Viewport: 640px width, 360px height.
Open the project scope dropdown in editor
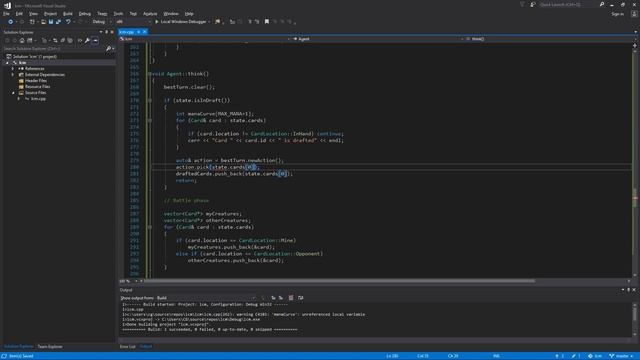[204, 39]
